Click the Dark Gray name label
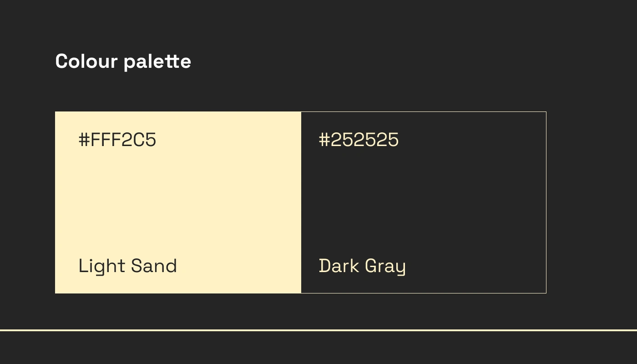Screen dimensions: 637x364 point(362,266)
